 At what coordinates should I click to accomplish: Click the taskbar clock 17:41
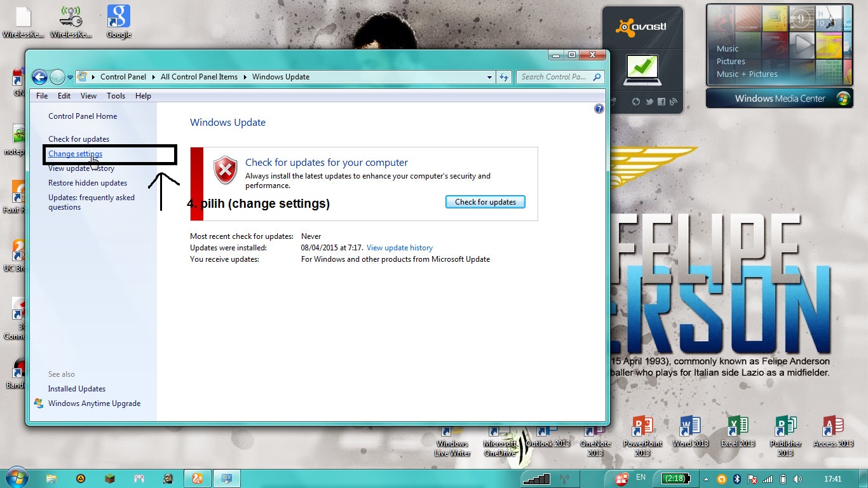coord(832,479)
